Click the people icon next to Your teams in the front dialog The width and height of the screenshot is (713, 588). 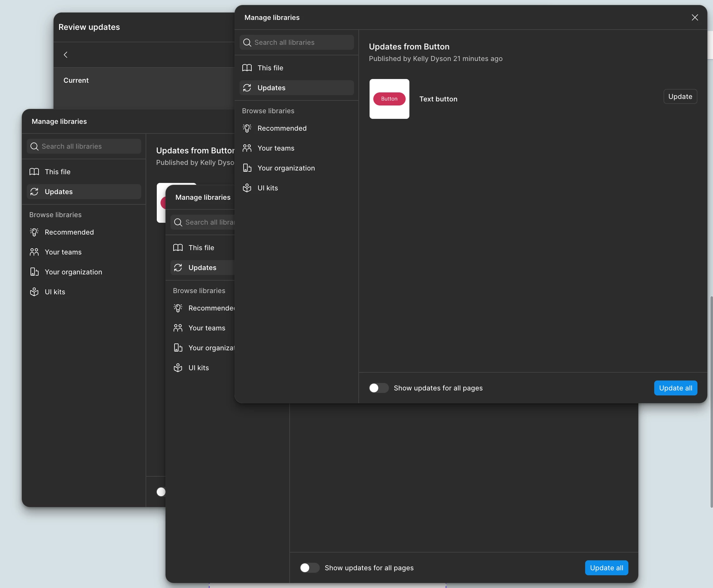tap(247, 148)
